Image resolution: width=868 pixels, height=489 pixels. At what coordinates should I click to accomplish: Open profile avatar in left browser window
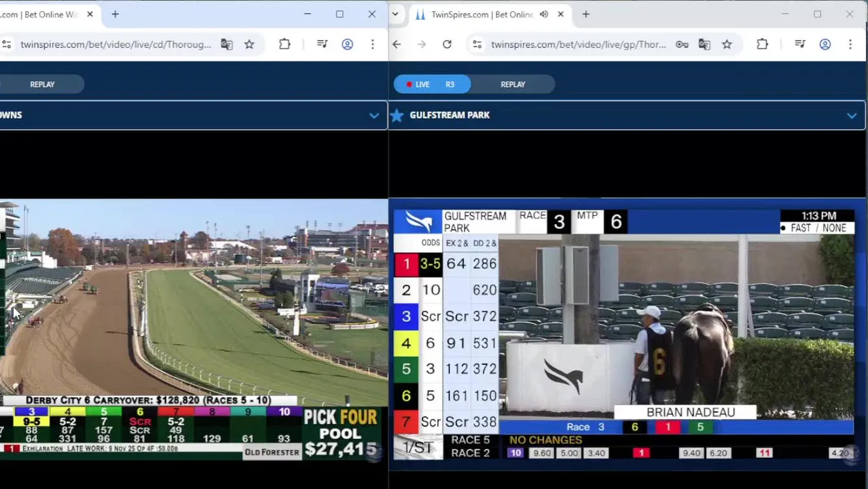point(347,44)
